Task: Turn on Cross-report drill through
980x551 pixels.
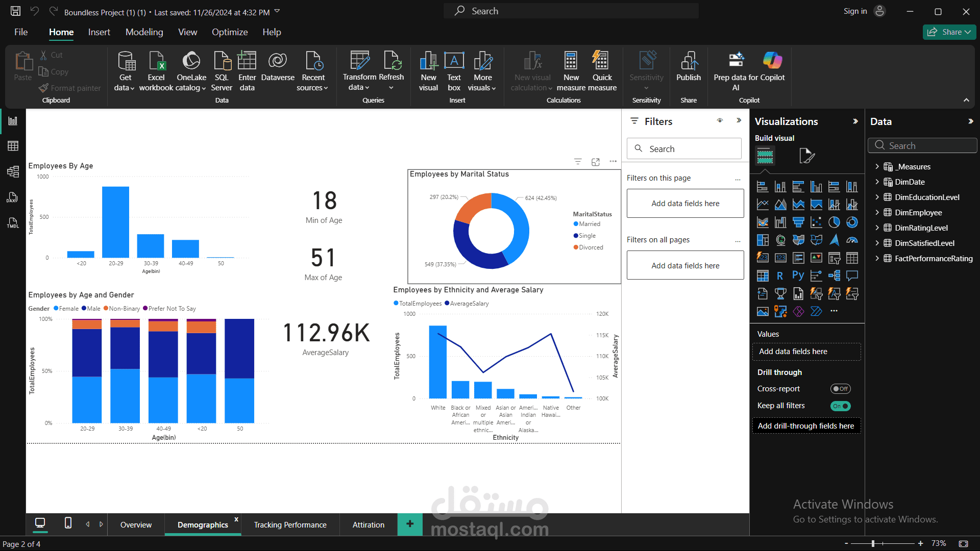Action: click(841, 388)
